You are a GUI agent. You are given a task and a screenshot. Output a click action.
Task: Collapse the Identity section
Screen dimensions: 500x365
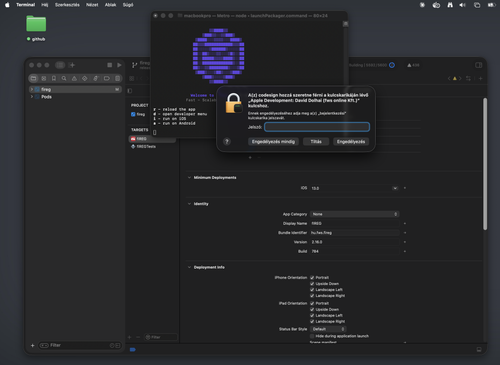coord(189,204)
